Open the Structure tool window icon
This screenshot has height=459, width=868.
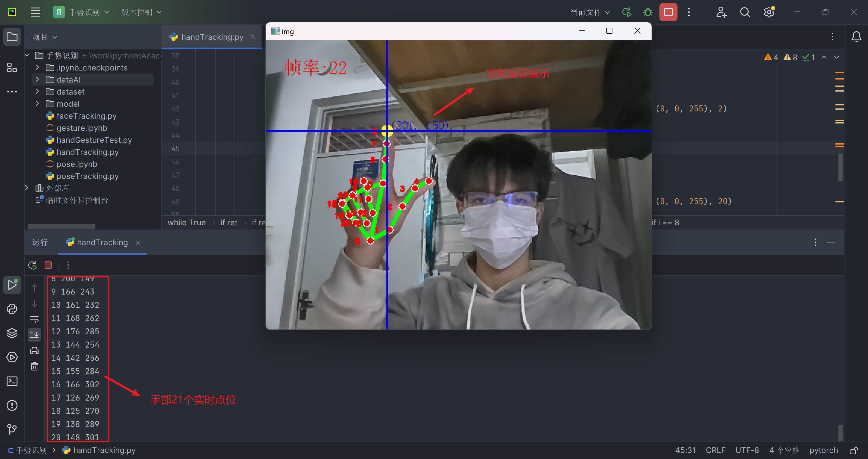pos(12,68)
